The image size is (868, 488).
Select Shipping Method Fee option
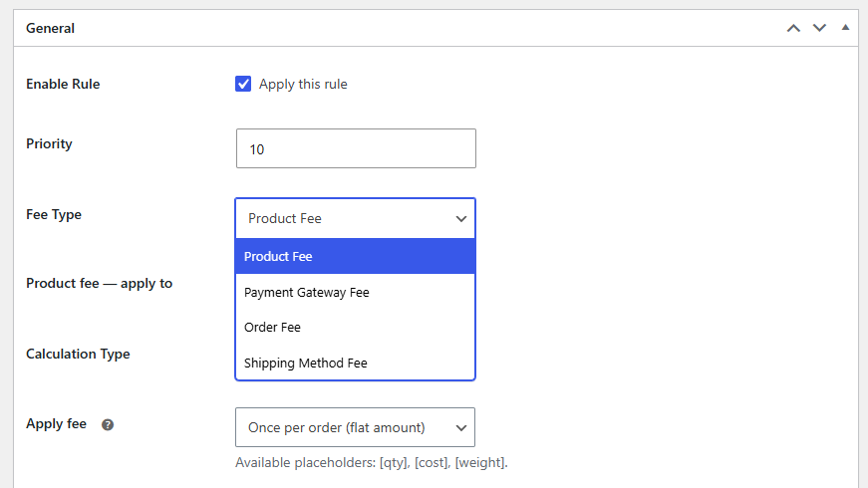(x=356, y=363)
